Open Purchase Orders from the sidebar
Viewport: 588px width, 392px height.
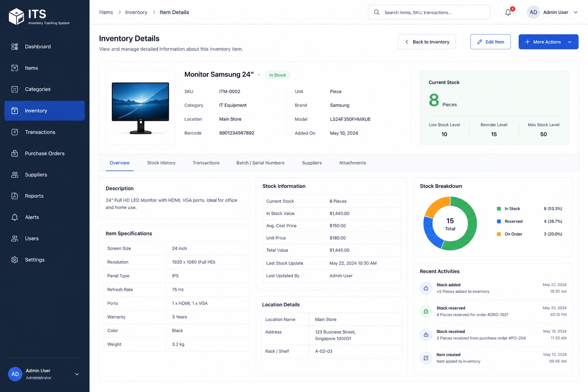pyautogui.click(x=44, y=154)
